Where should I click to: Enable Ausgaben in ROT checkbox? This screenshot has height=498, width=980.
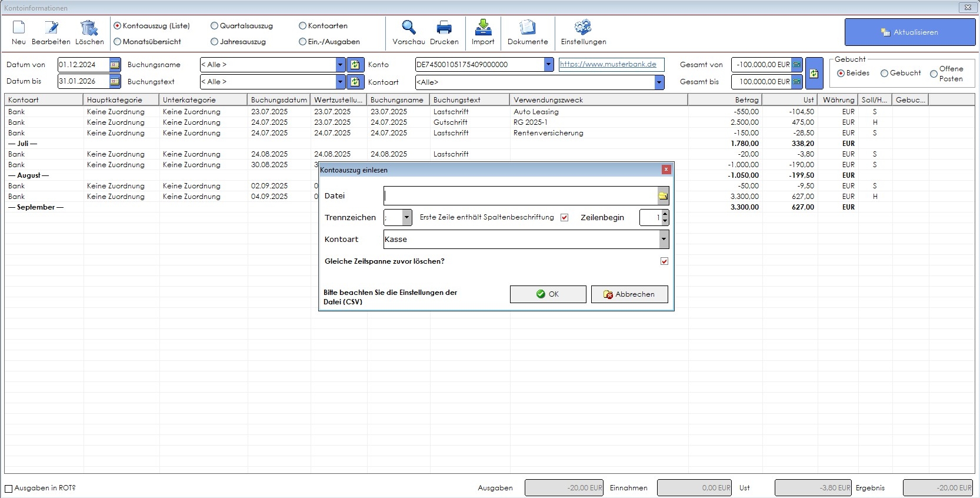[9, 489]
